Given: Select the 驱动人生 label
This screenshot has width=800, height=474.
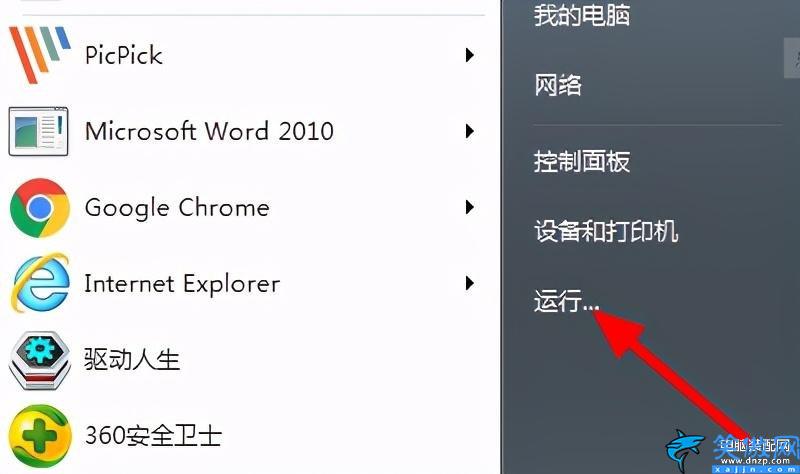Looking at the screenshot, I should point(132,359).
